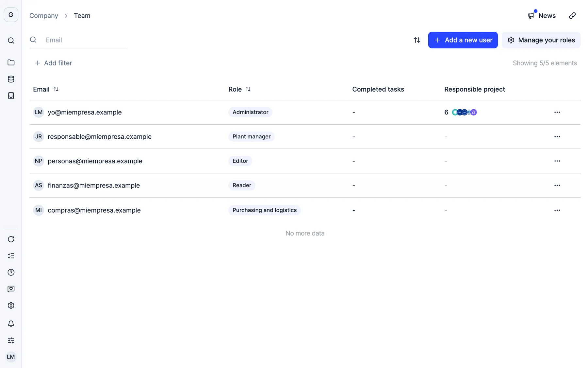This screenshot has width=588, height=368.
Task: Open the calculator icon in the sidebar
Action: tap(11, 96)
